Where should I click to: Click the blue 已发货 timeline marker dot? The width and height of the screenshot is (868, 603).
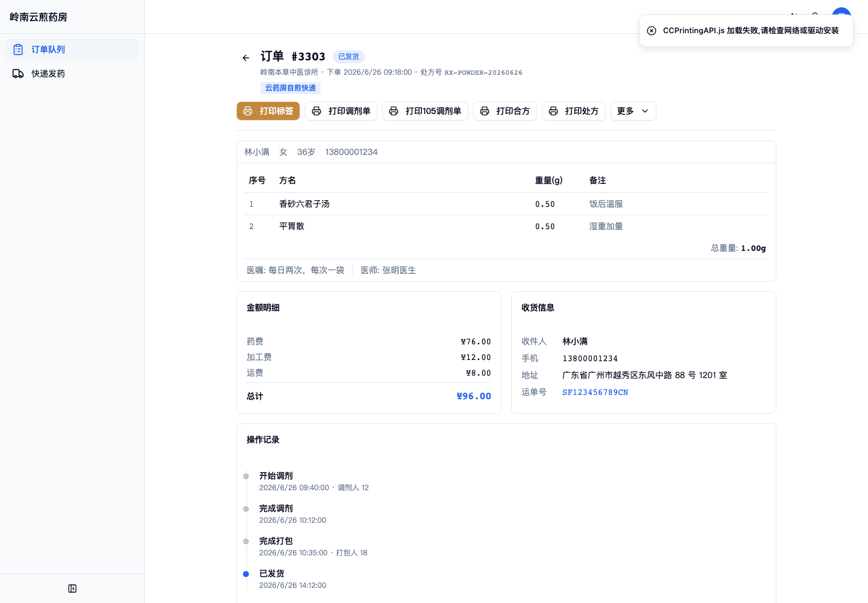(x=246, y=574)
